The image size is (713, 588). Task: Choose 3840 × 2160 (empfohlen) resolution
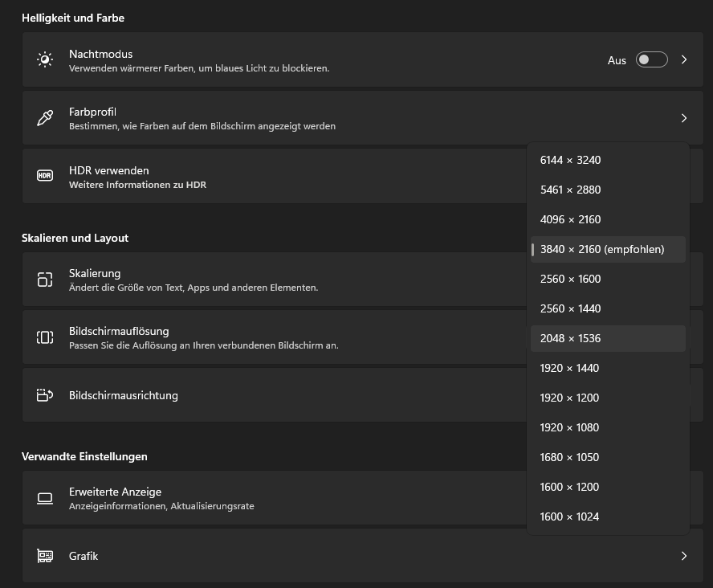click(602, 249)
